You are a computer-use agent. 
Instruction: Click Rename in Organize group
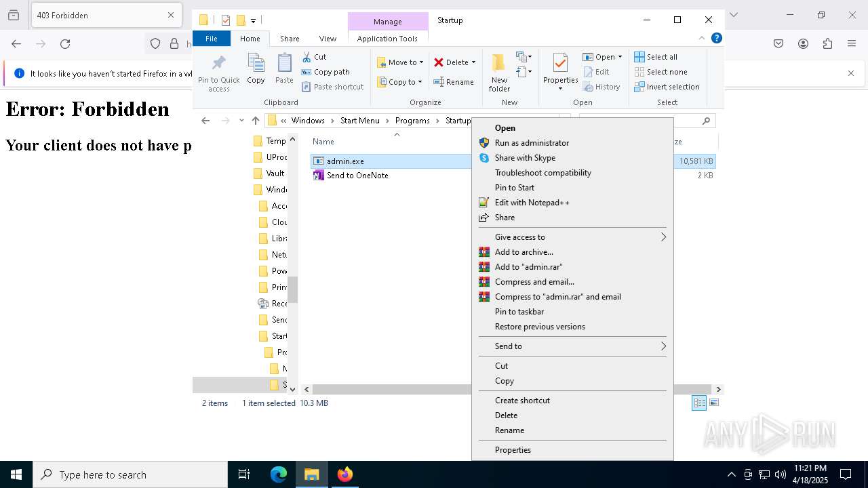point(454,82)
